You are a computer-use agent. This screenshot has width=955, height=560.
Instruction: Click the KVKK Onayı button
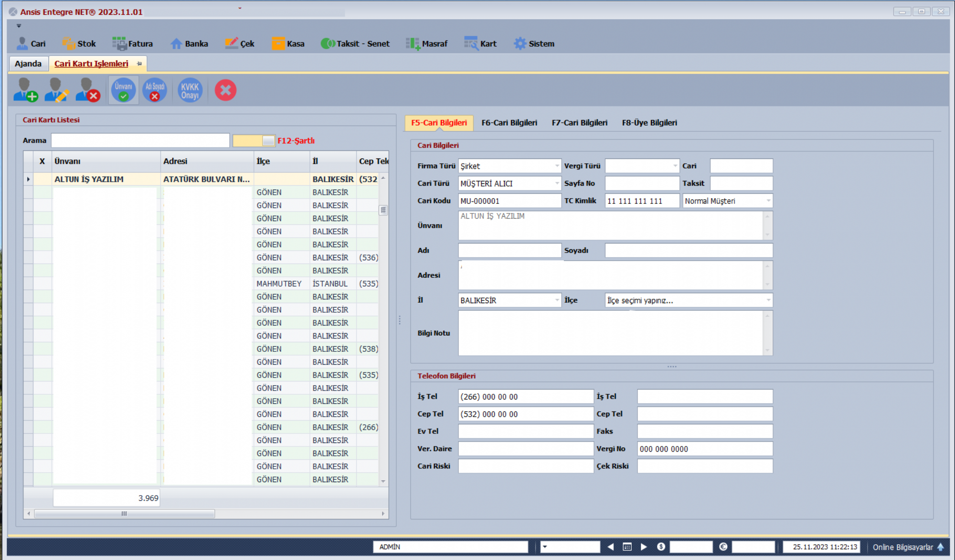tap(190, 90)
